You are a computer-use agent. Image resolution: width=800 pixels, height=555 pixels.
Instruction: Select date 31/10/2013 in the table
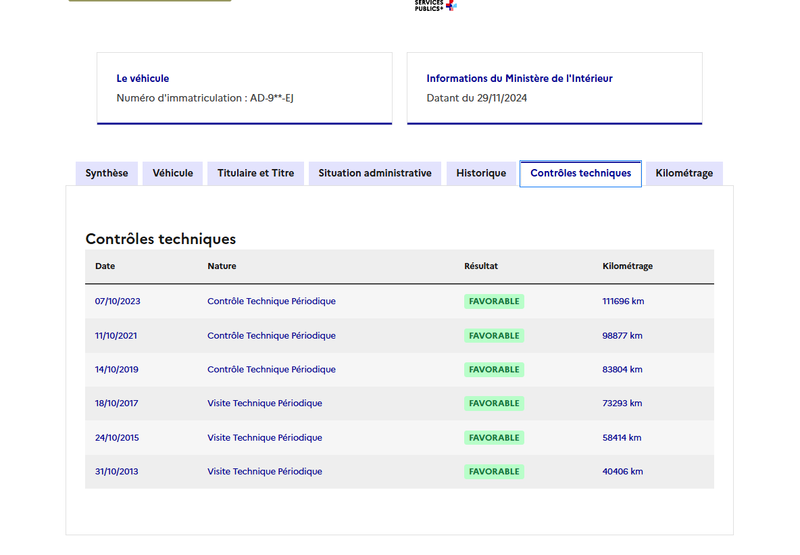coord(116,472)
